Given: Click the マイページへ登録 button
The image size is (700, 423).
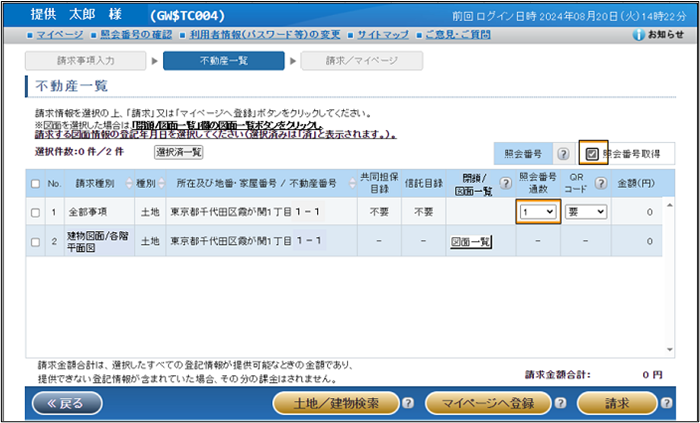Looking at the screenshot, I should pos(488,403).
